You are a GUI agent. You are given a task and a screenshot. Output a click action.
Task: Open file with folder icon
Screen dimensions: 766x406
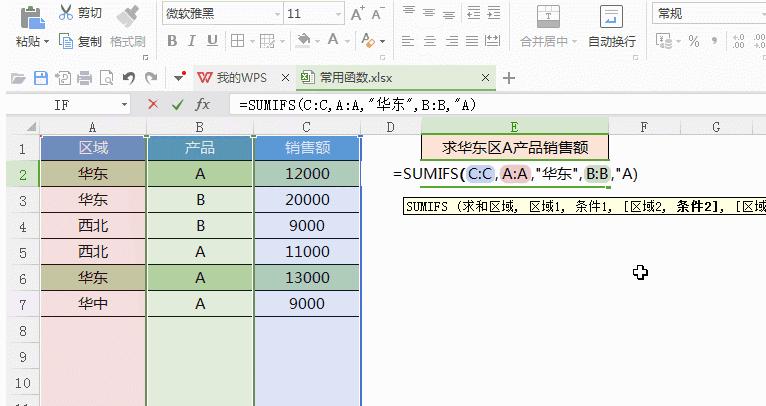click(18, 78)
